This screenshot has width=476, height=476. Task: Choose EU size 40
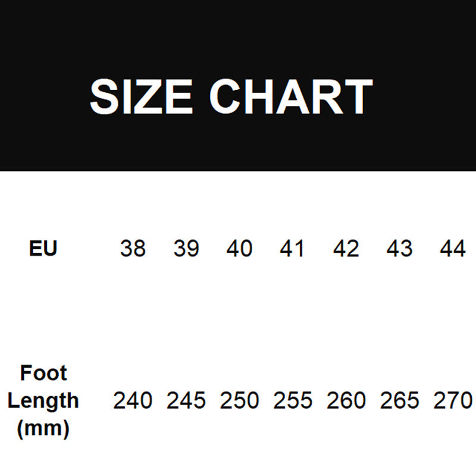pyautogui.click(x=239, y=249)
